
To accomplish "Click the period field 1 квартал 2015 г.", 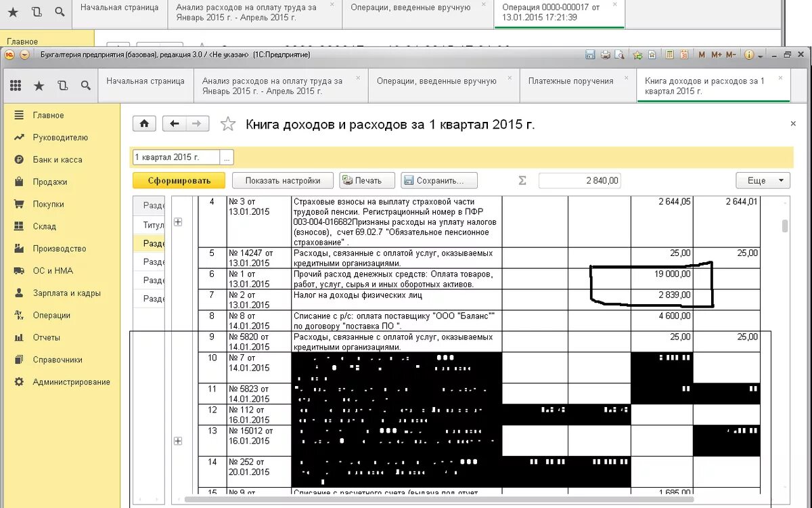I will click(177, 157).
